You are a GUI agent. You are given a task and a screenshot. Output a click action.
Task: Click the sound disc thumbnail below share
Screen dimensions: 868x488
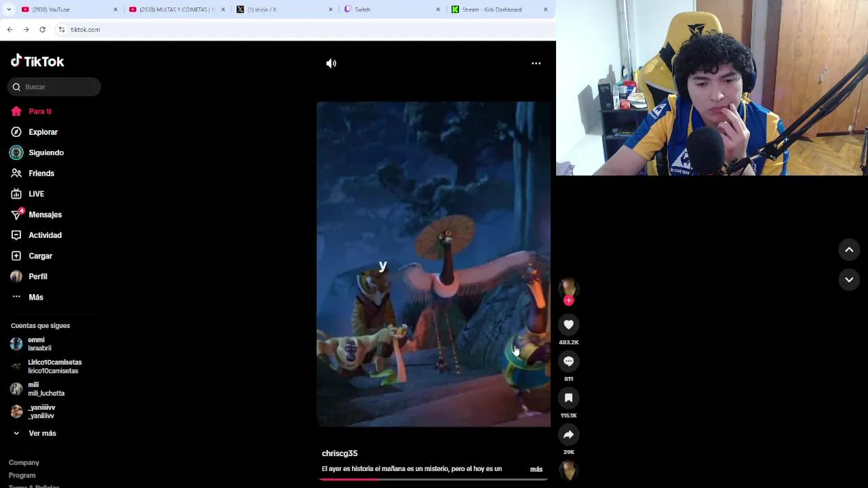point(568,470)
